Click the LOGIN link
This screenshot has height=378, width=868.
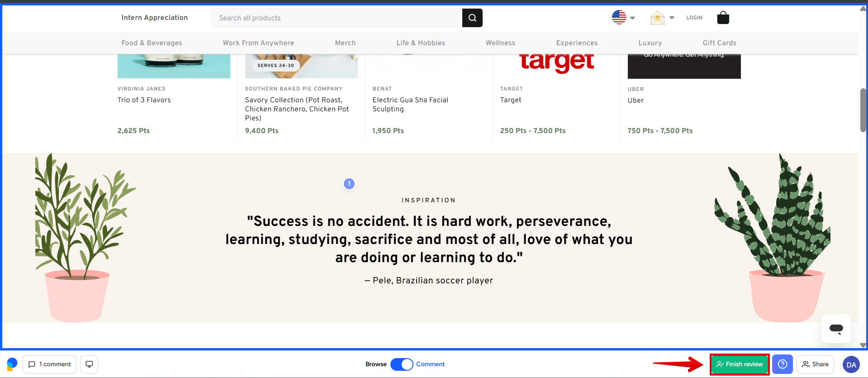pos(694,18)
